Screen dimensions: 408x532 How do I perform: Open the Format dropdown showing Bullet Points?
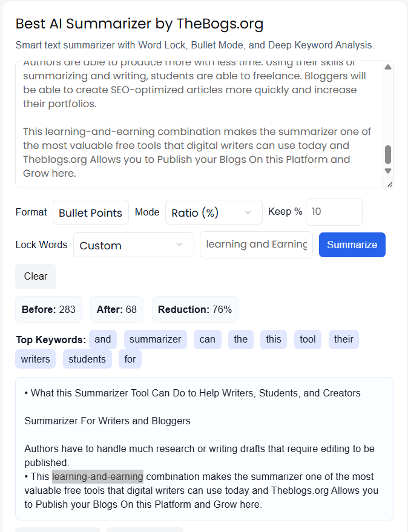pos(91,212)
